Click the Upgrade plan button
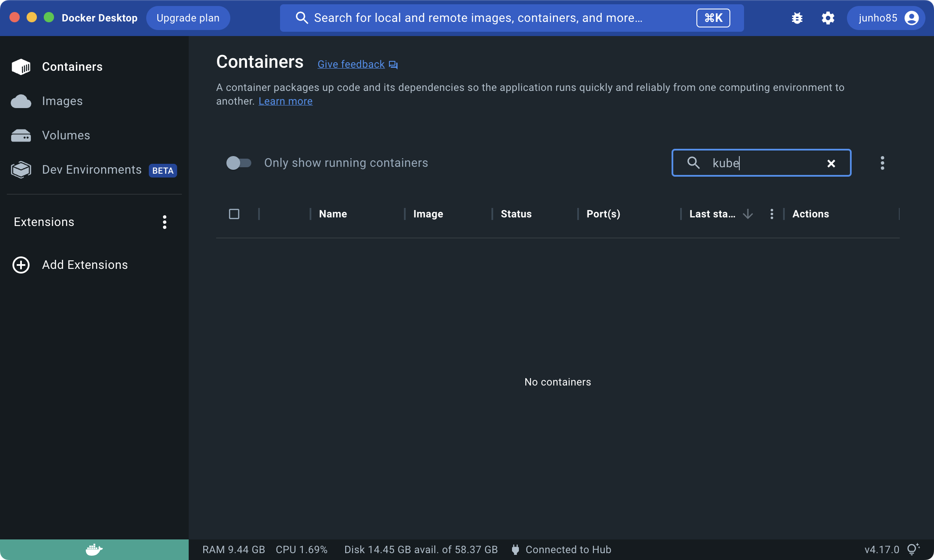Screen dimensions: 934x560 (188, 18)
